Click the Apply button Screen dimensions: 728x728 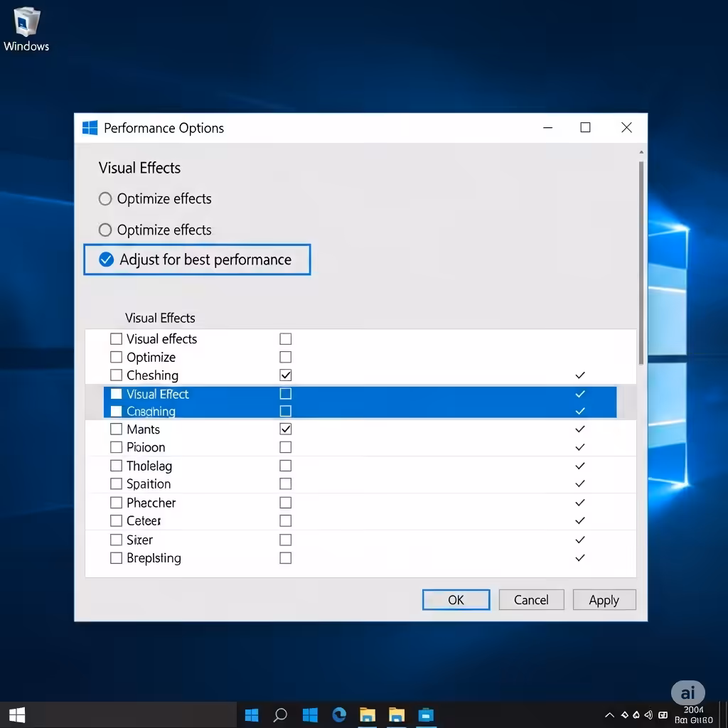(x=604, y=600)
